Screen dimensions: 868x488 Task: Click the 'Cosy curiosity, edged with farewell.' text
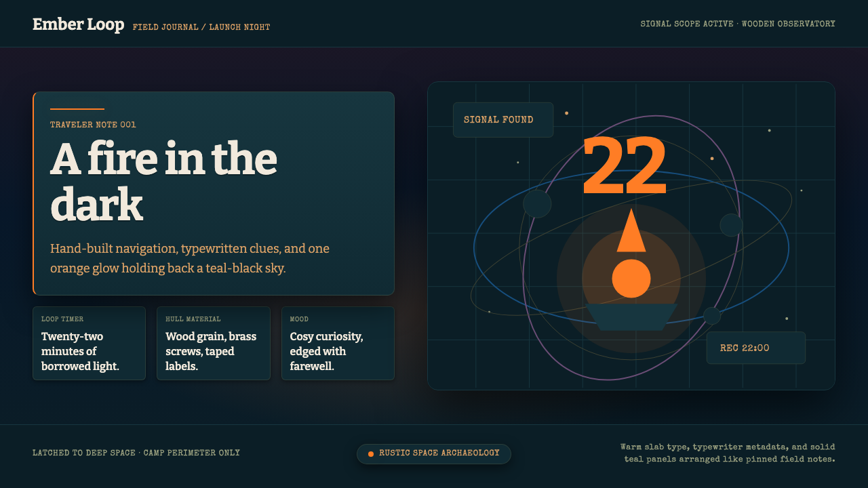pos(326,351)
